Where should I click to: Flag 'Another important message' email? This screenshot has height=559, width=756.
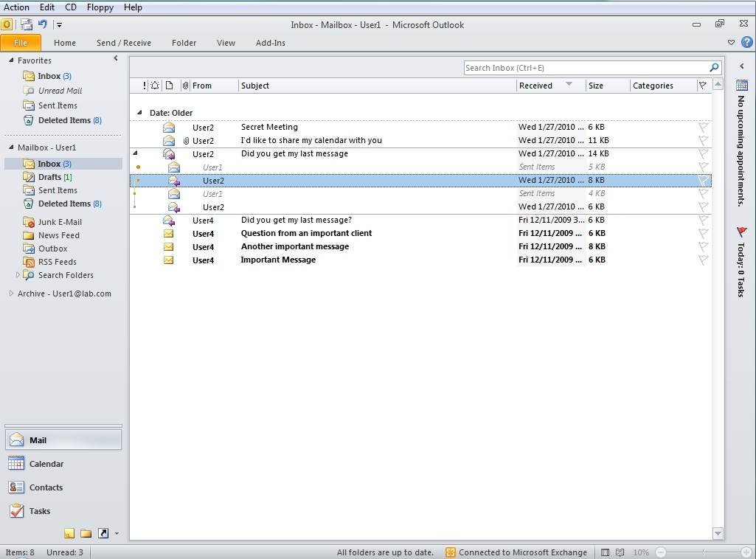pyautogui.click(x=704, y=247)
